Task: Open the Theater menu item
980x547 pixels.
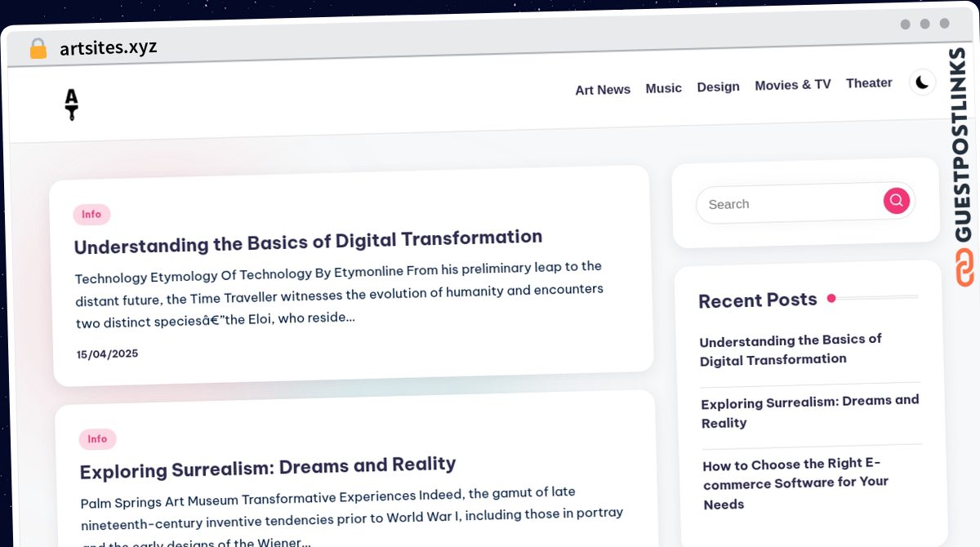Action: point(869,83)
